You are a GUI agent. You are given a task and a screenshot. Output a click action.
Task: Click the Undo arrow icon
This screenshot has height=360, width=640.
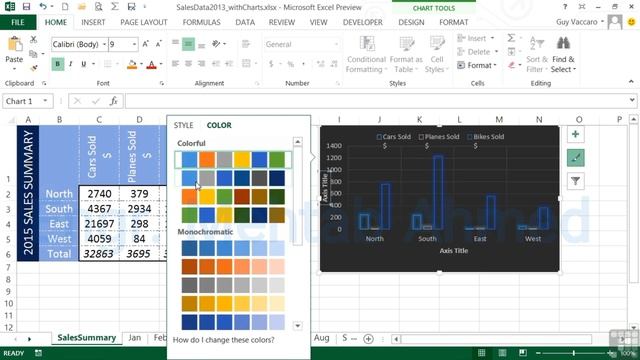pos(42,7)
